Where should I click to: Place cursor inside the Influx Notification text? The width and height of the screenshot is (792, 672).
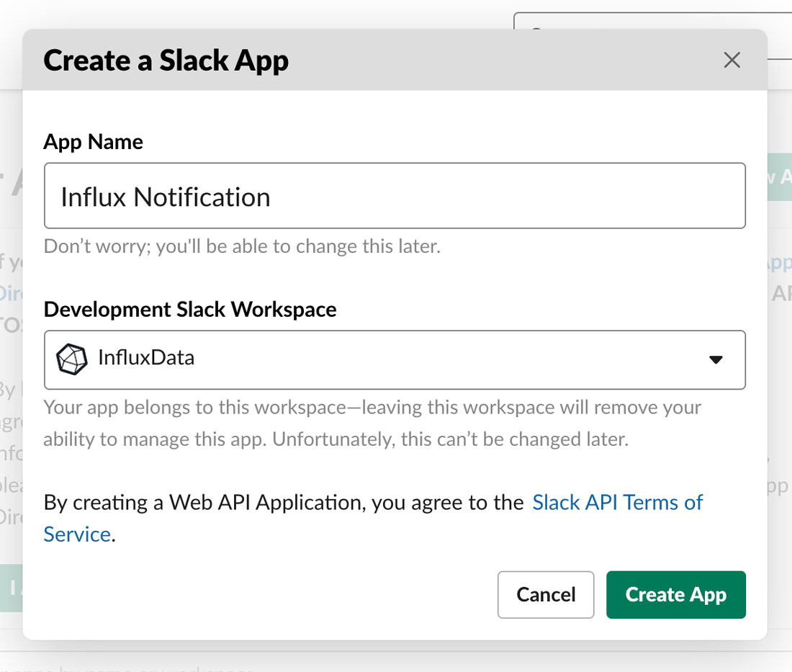coord(164,195)
